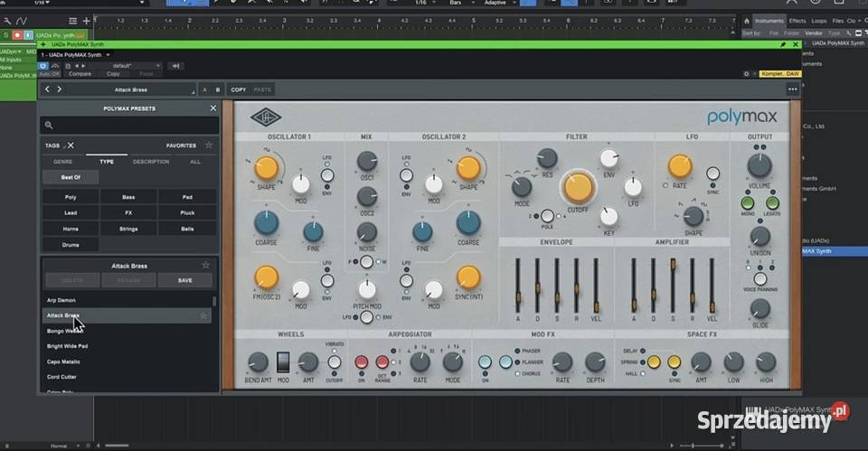This screenshot has width=868, height=451.
Task: Clear selected tags with the X icon
Action: [x=71, y=146]
